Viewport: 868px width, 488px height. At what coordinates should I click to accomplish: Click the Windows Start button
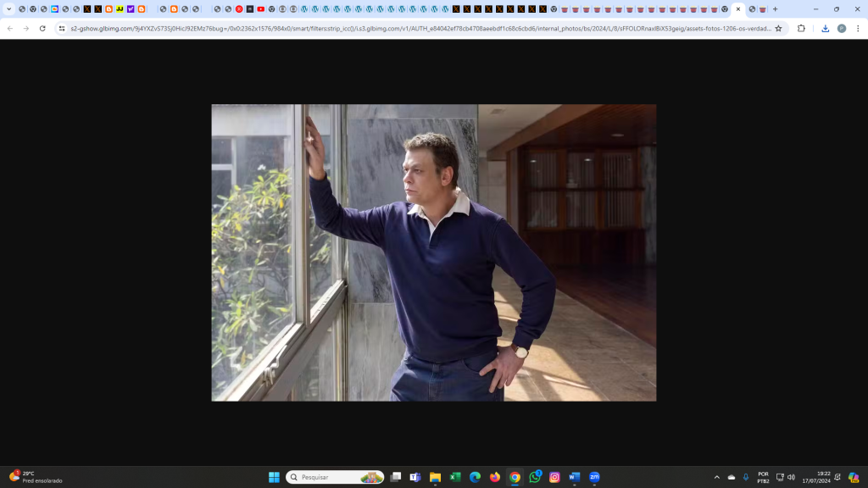tap(274, 477)
